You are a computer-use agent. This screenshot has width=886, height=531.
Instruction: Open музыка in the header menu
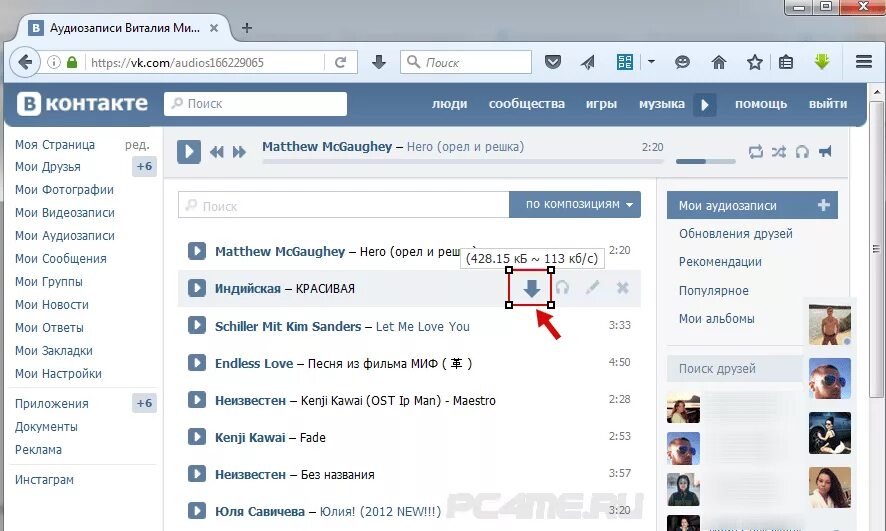(x=662, y=104)
